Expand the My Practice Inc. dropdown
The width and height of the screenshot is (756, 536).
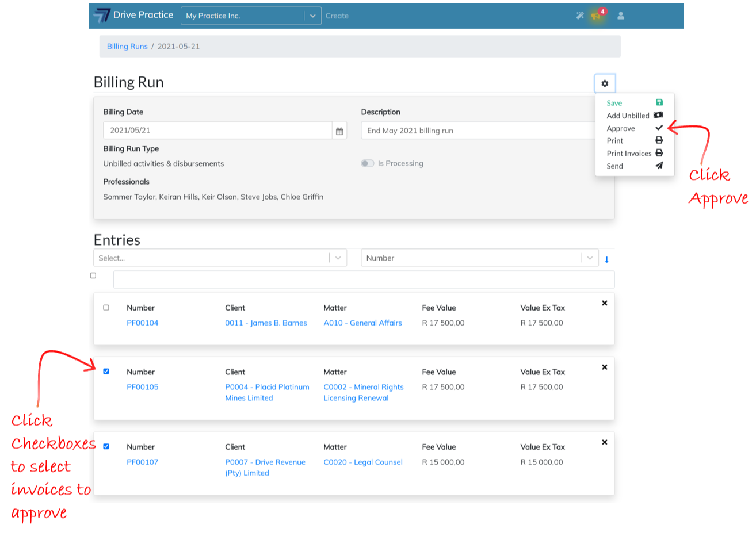click(x=312, y=16)
